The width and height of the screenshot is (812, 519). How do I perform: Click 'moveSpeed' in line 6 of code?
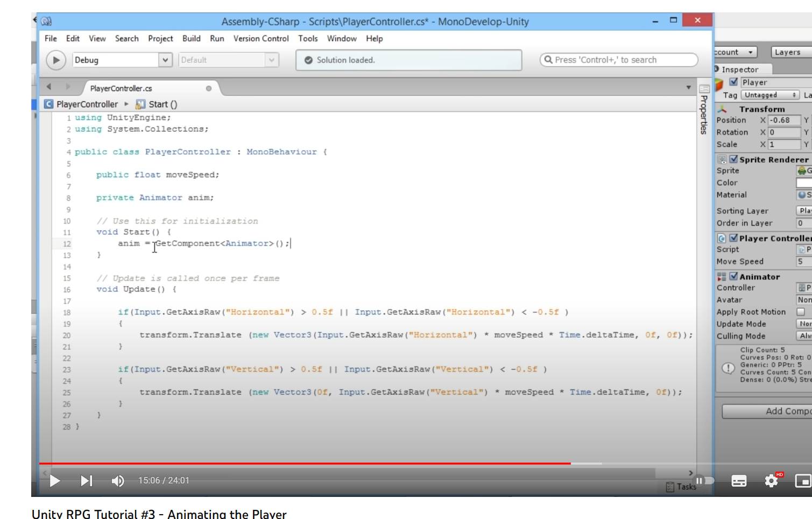[x=192, y=175]
